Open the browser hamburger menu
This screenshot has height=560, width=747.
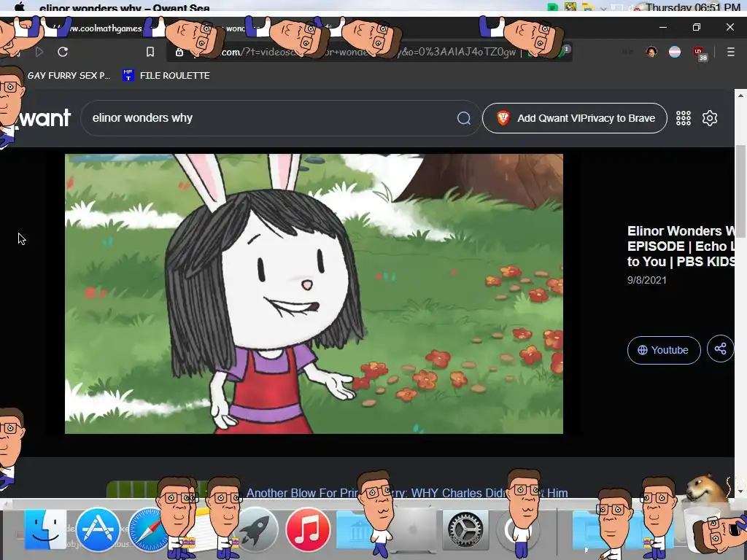(730, 52)
